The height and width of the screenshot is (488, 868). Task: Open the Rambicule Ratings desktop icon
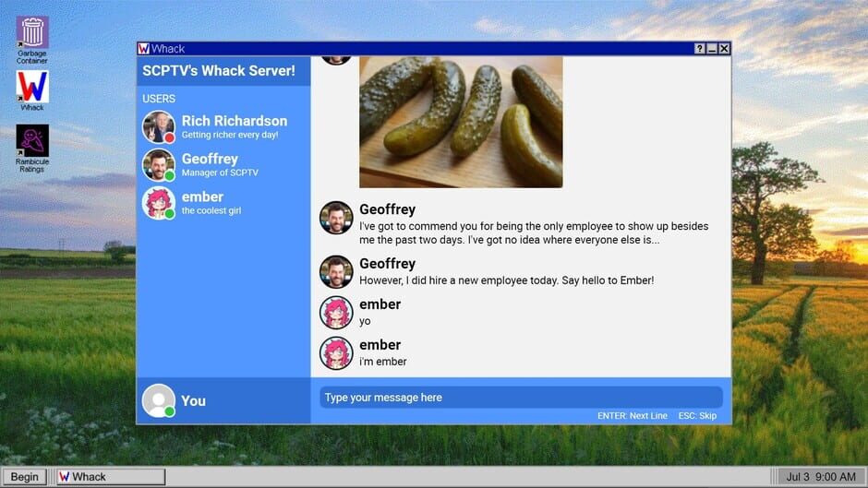coord(32,142)
